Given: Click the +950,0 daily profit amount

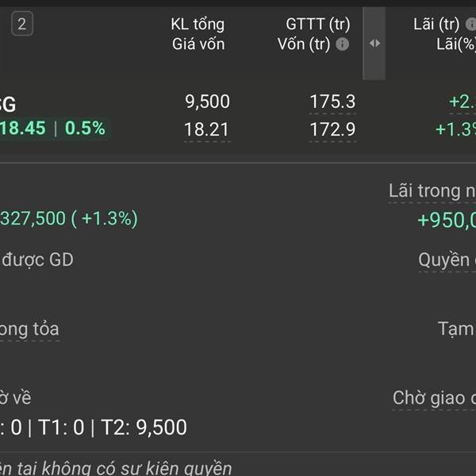Looking at the screenshot, I should tap(447, 220).
